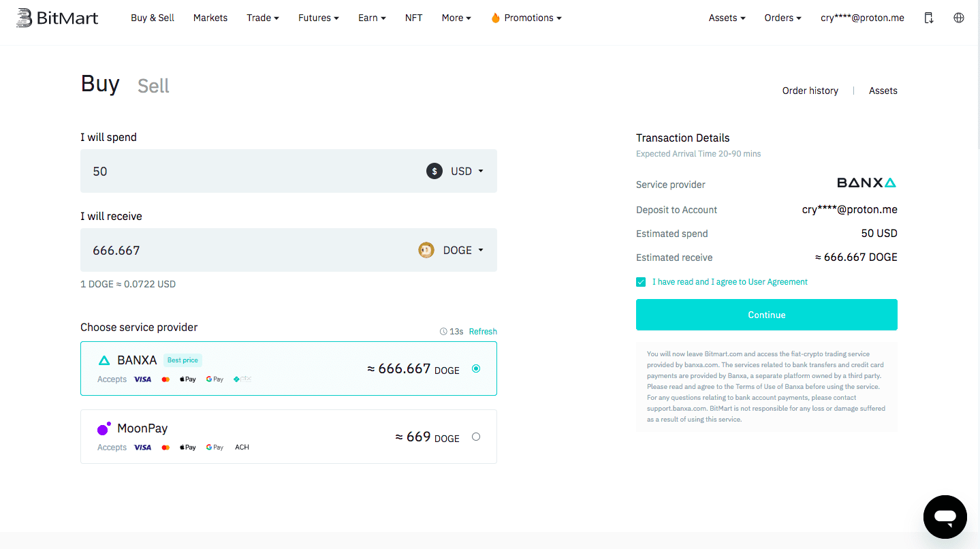Select the MoonPay provider card
Screen dimensions: 980x549
289,437
